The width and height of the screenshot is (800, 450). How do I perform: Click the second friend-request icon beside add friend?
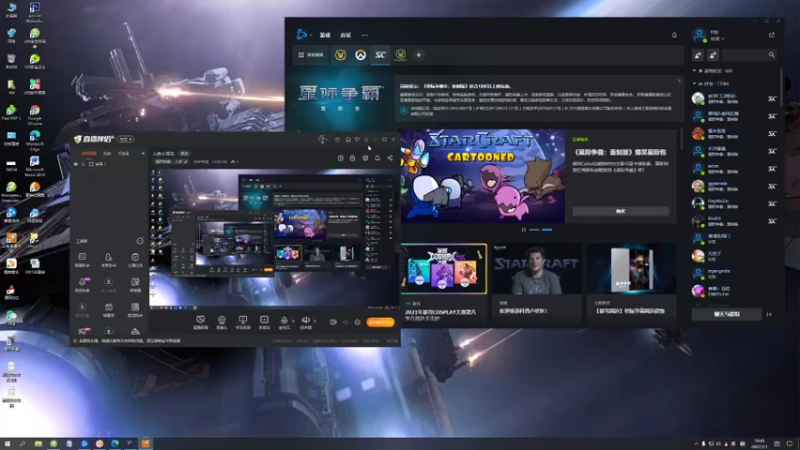click(x=713, y=55)
